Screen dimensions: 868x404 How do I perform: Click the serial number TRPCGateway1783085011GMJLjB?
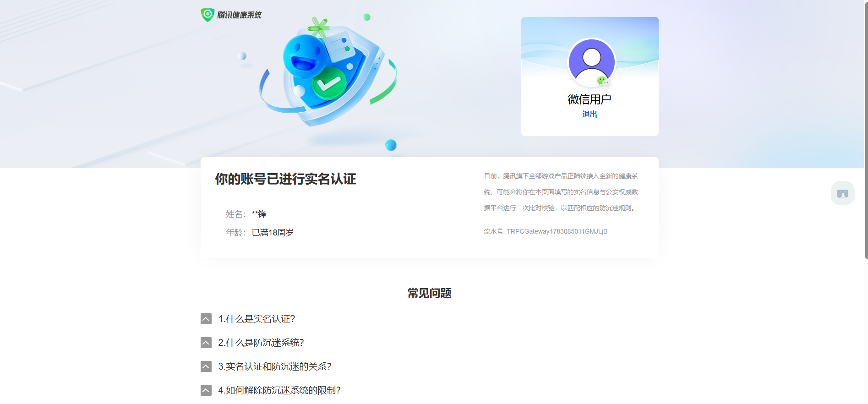click(x=557, y=231)
